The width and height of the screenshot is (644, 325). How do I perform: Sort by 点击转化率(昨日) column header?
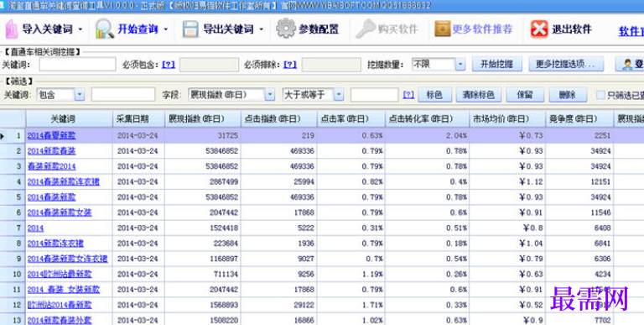[428, 119]
